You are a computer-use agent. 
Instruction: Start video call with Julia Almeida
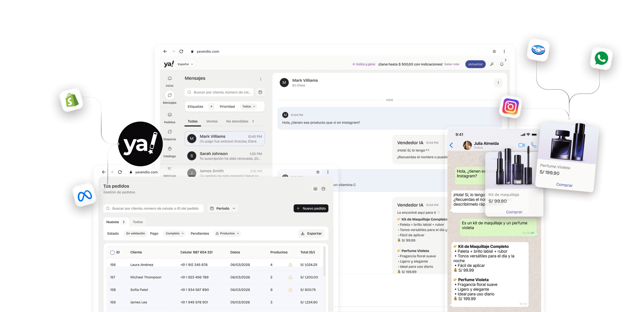(522, 145)
